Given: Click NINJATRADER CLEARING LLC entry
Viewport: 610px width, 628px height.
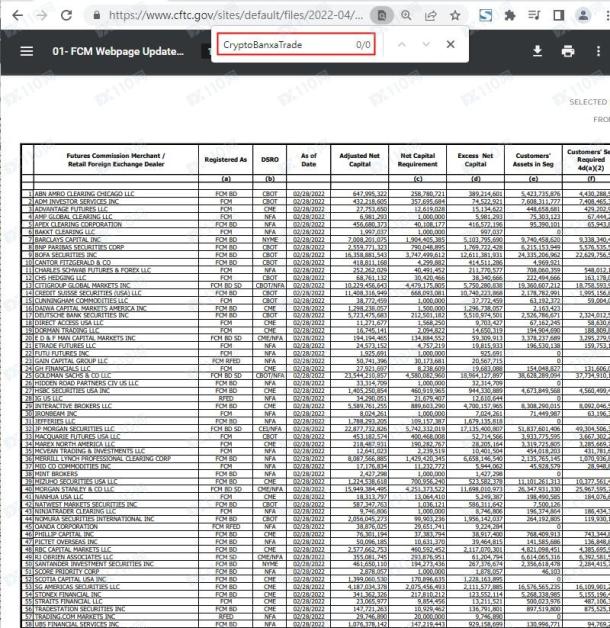Looking at the screenshot, I should 75,512.
